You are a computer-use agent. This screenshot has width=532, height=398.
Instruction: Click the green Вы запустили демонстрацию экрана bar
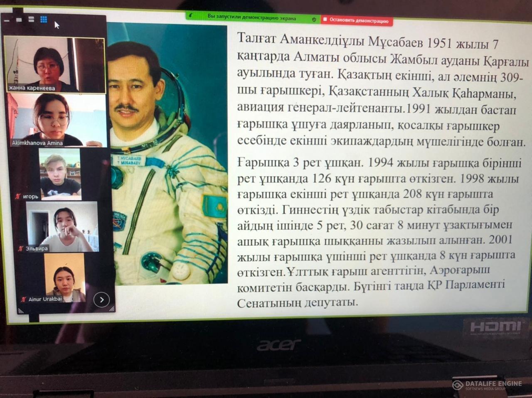(251, 18)
